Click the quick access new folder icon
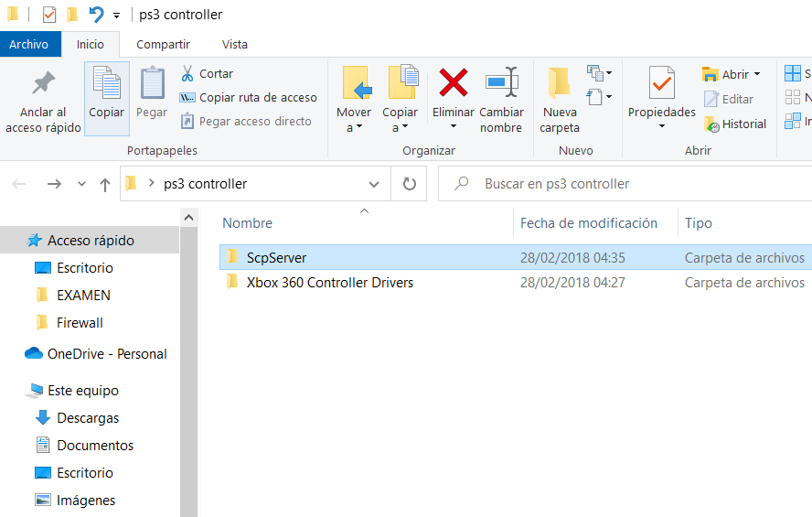 click(x=72, y=15)
